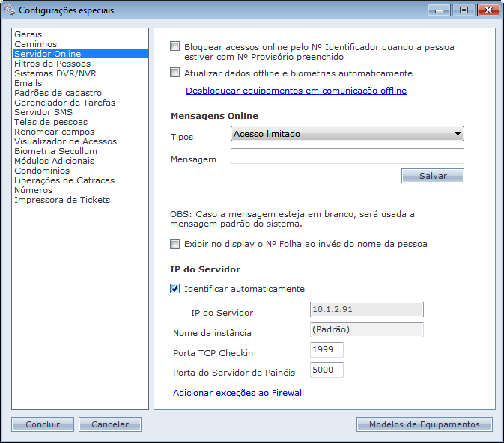This screenshot has height=443, width=504.
Task: Open Modelos de Equipamentos
Action: coord(424,424)
